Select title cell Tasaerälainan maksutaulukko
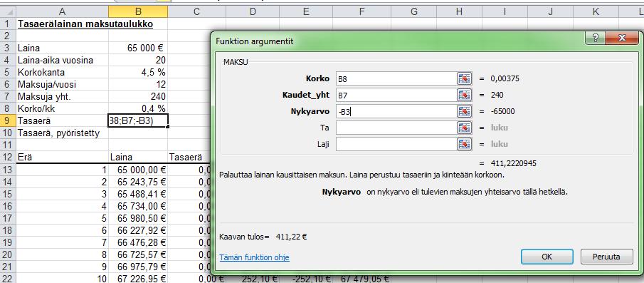Screen dimensions: 644x283 [85, 24]
